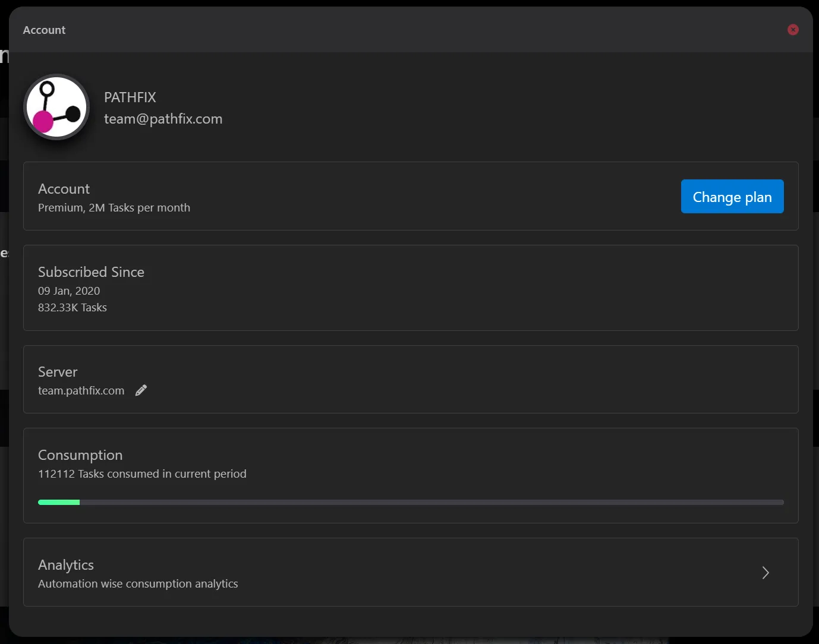Edit the server name with pencil icon
Image resolution: width=819 pixels, height=644 pixels.
click(x=141, y=390)
